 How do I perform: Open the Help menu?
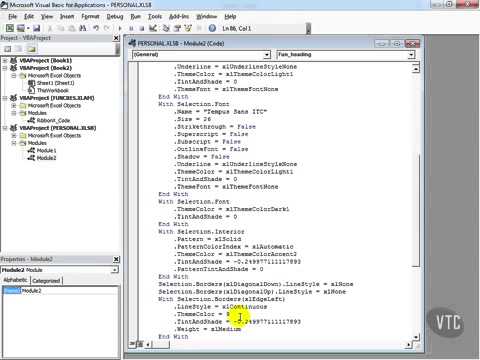(x=230, y=16)
